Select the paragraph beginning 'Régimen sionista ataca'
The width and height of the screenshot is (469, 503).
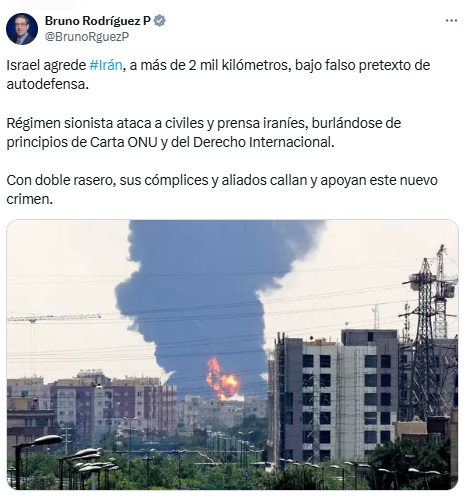(x=204, y=133)
